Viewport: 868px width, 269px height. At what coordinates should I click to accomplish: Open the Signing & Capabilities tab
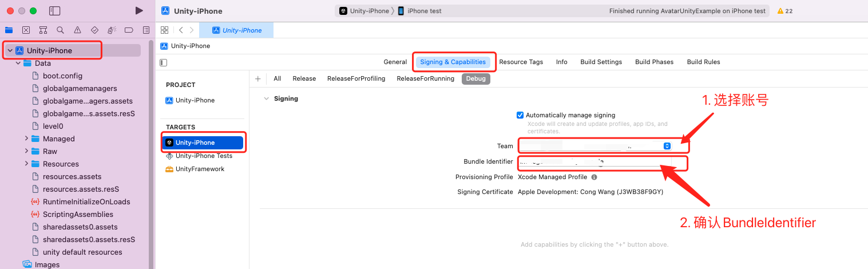pyautogui.click(x=453, y=62)
